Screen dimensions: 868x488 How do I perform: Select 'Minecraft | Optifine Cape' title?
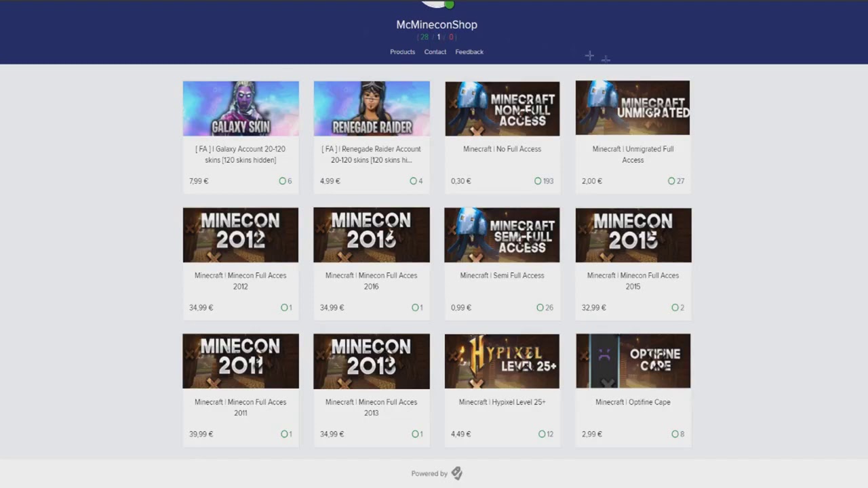(x=633, y=402)
